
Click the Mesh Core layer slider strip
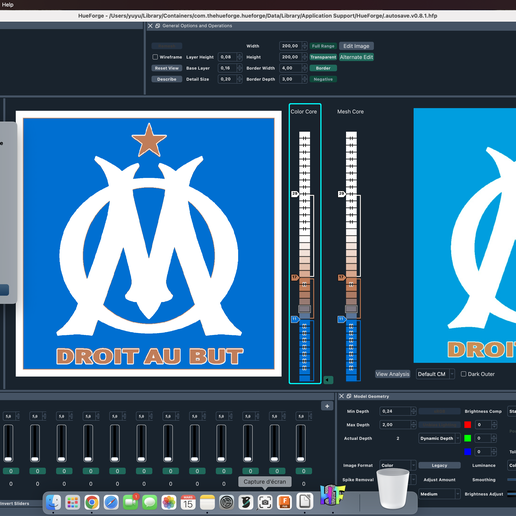351,256
